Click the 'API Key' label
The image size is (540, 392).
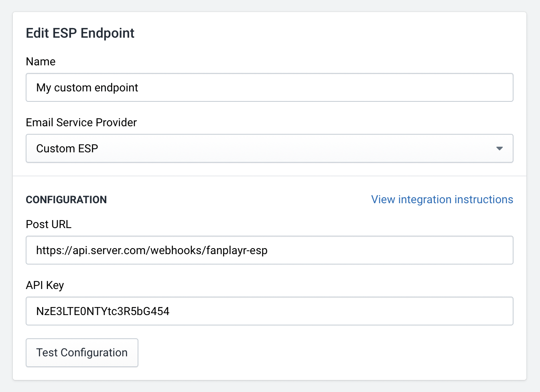45,285
